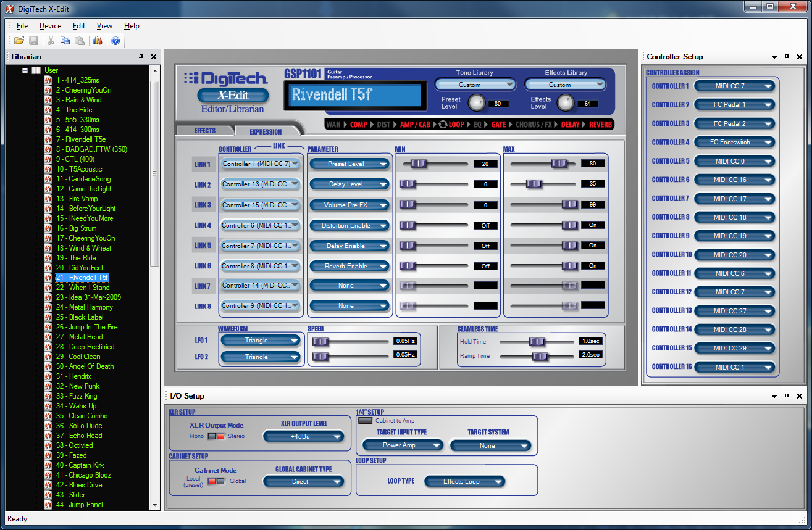Click the X-Edit logo button
This screenshot has height=530, width=812.
pyautogui.click(x=233, y=96)
